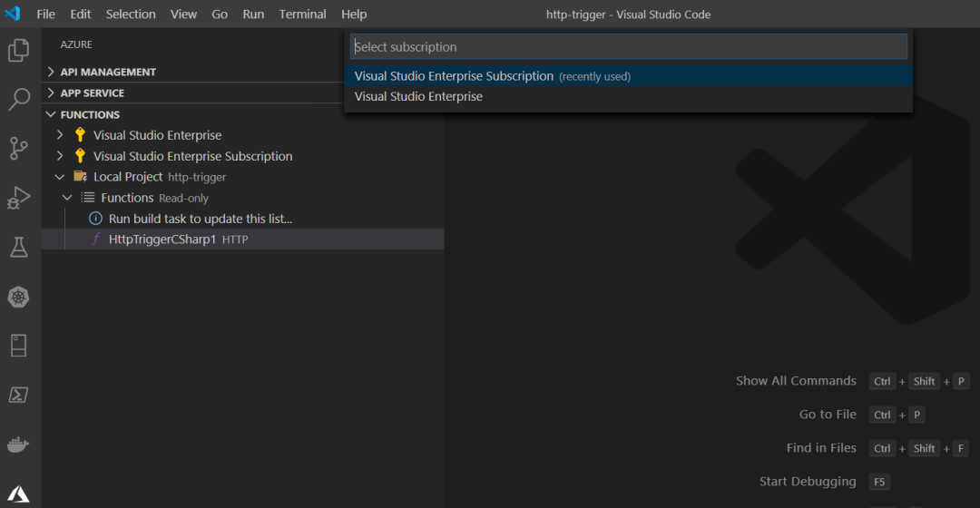Viewport: 980px width, 508px height.
Task: Expand the API MANAGEMENT section
Action: pyautogui.click(x=51, y=72)
